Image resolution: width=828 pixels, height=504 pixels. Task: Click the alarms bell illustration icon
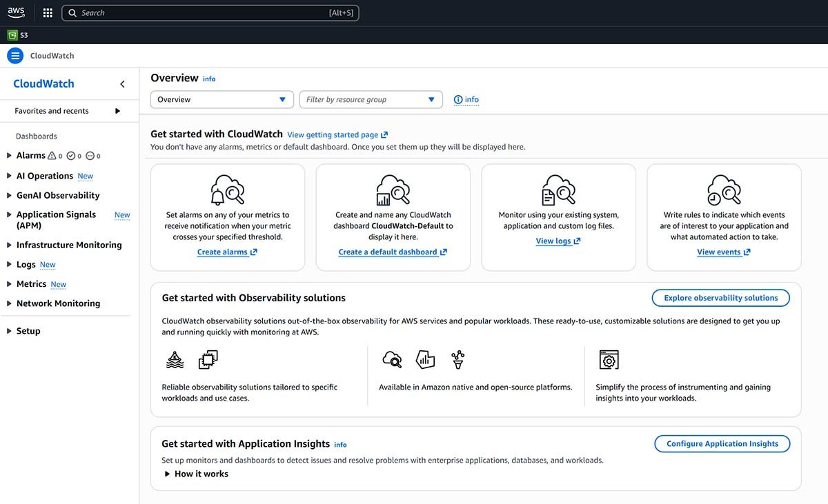pos(227,190)
